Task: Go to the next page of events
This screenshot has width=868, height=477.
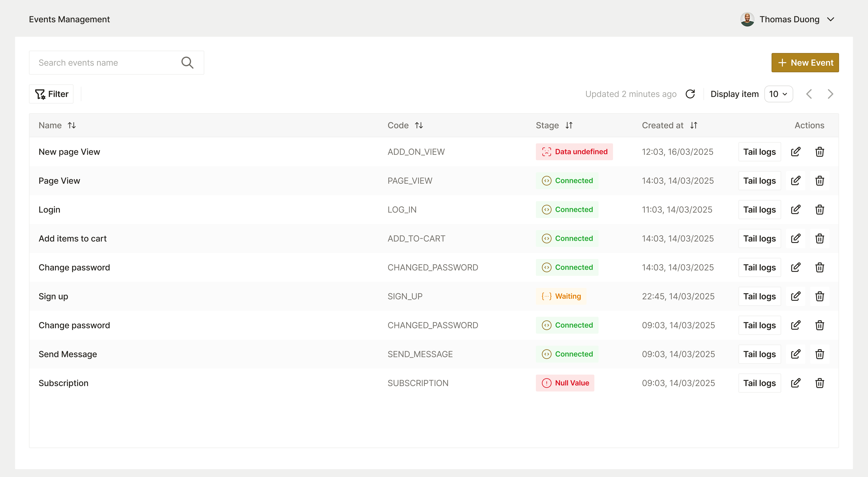Action: (x=830, y=94)
